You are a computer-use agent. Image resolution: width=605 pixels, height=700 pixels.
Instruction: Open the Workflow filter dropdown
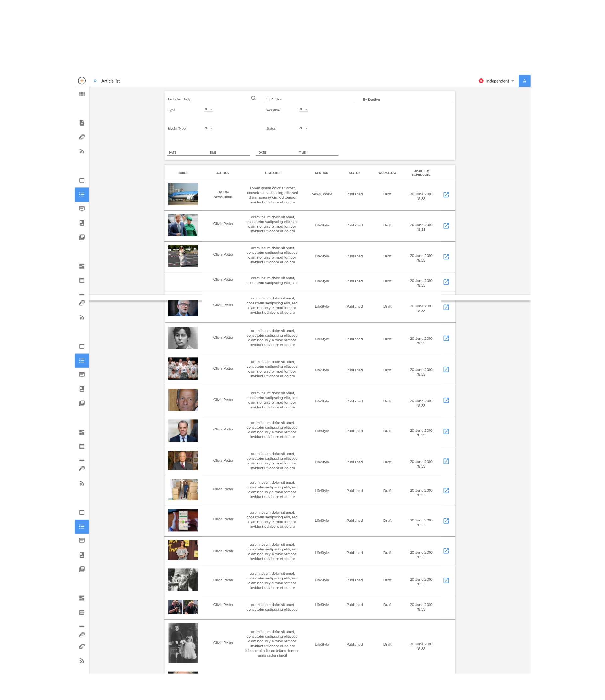tap(303, 110)
